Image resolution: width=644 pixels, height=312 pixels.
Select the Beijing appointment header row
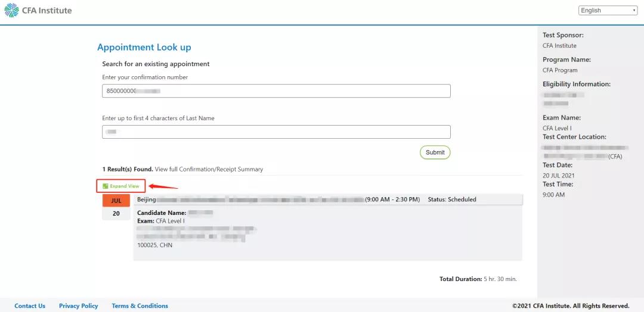(328, 199)
